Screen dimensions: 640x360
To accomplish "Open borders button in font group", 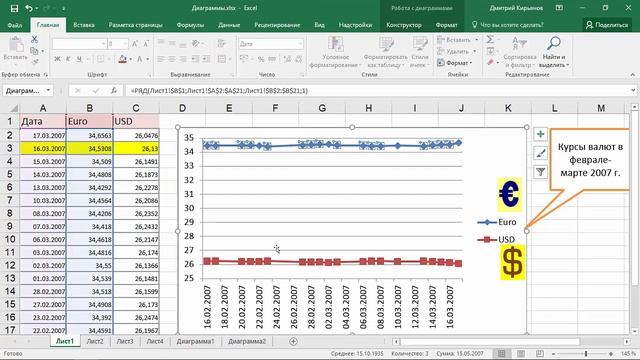I will 100,59.
